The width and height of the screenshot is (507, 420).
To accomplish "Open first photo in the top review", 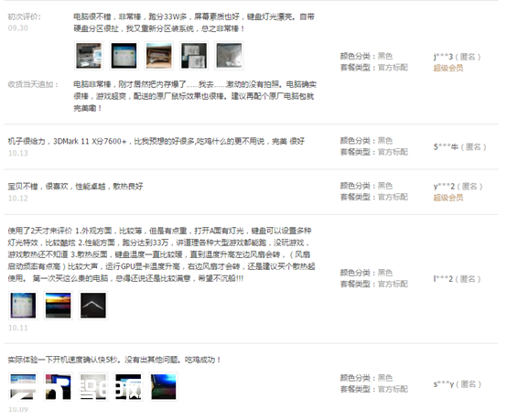I will (x=89, y=56).
